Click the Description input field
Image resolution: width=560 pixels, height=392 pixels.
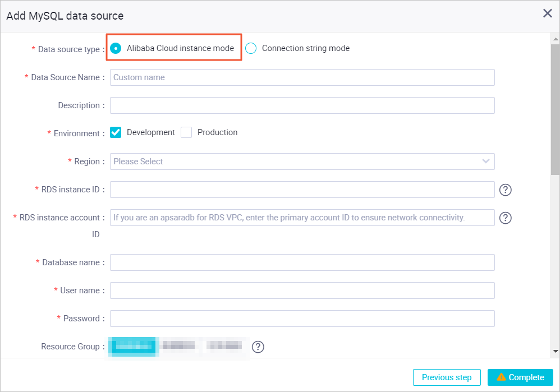coord(302,105)
